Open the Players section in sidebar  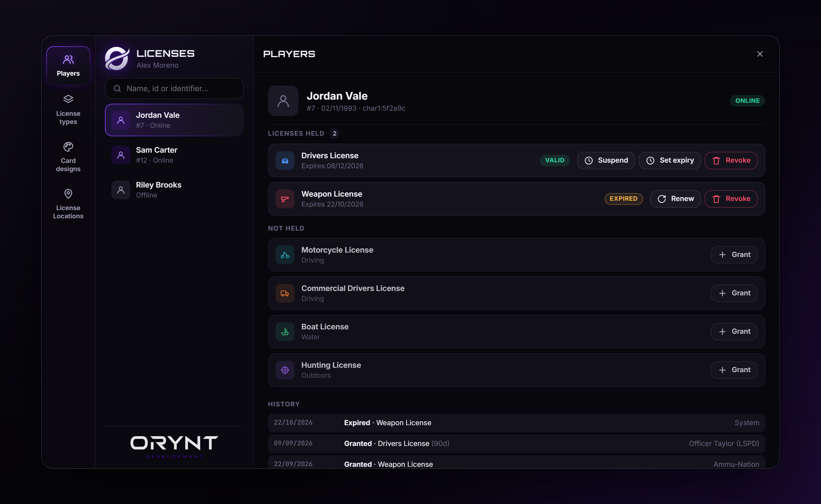68,65
